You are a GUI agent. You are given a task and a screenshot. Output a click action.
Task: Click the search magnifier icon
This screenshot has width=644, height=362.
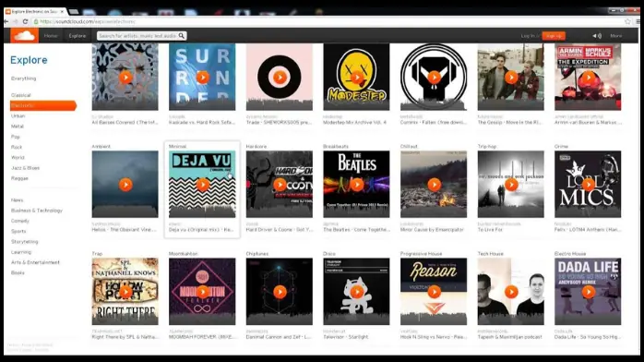click(181, 36)
